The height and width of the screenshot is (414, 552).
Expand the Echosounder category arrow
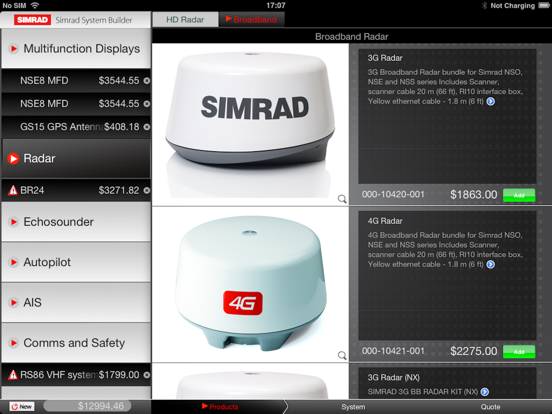[13, 222]
